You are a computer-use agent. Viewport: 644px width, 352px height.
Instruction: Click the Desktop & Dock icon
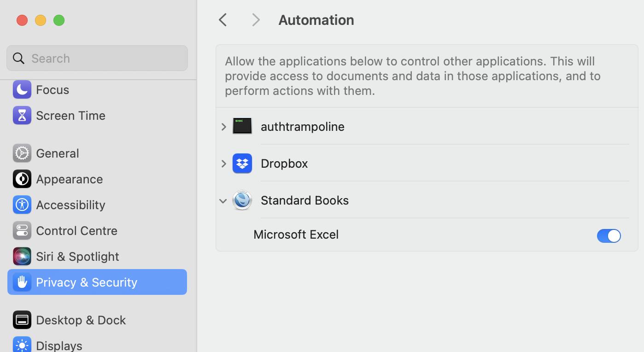tap(22, 320)
